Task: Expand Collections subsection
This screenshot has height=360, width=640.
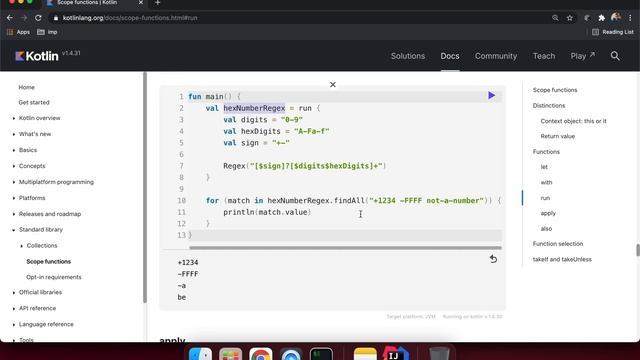Action: point(42,245)
